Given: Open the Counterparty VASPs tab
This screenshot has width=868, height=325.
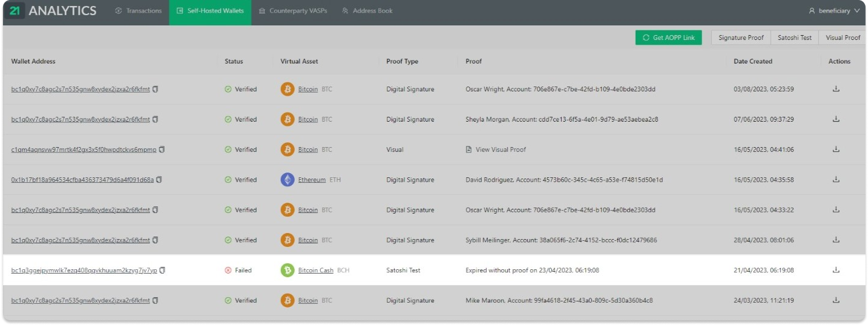Looking at the screenshot, I should pos(292,11).
